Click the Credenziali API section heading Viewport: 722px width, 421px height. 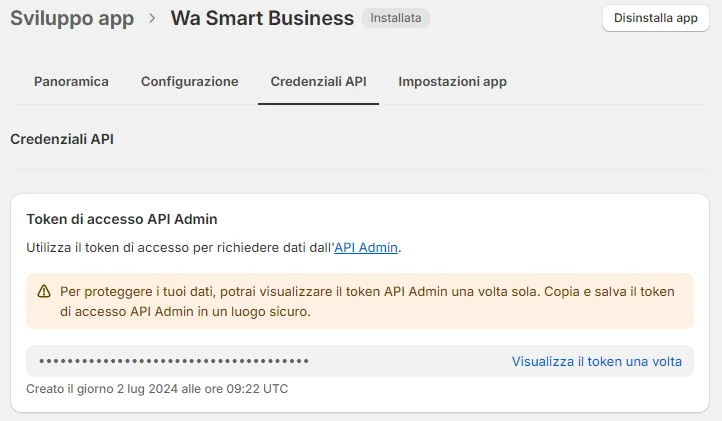click(x=62, y=139)
